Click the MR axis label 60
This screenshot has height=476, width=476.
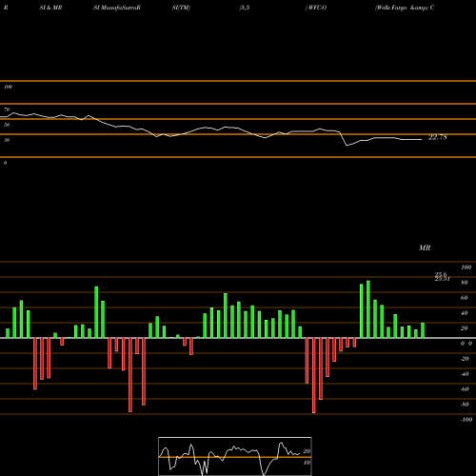pos(464,298)
